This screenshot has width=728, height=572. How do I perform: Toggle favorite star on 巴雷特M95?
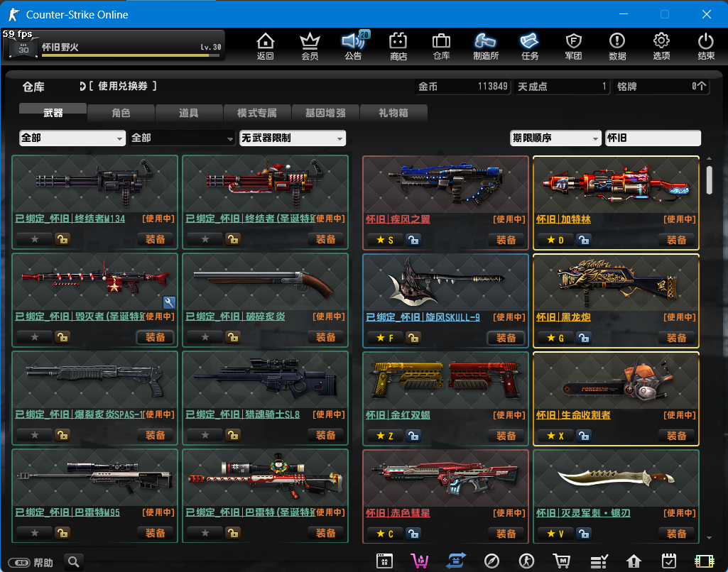coord(35,533)
